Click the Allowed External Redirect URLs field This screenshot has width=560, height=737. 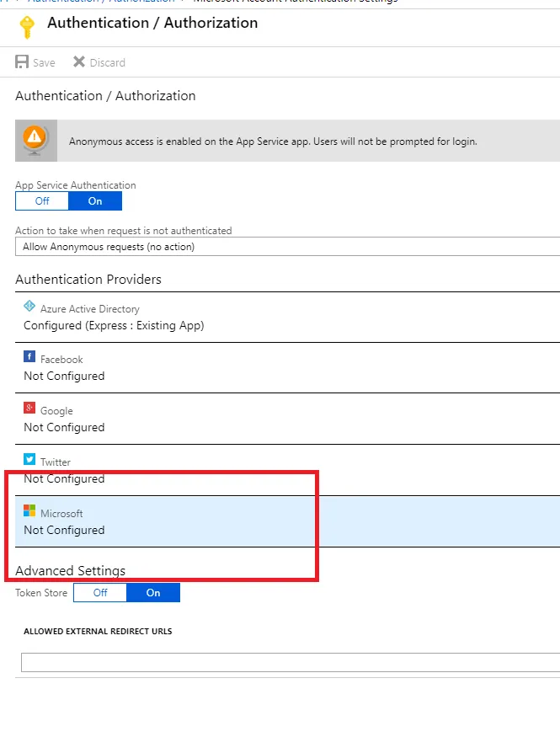tap(290, 663)
